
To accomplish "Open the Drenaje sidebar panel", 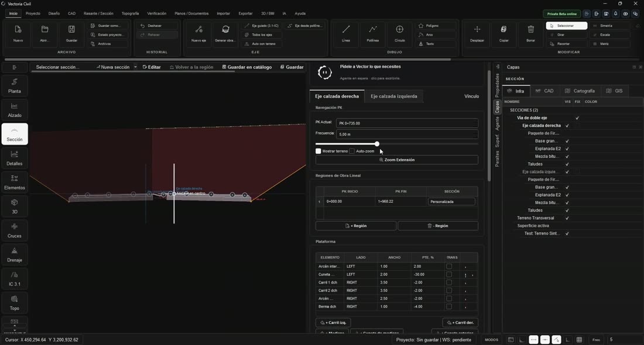I will pyautogui.click(x=15, y=255).
